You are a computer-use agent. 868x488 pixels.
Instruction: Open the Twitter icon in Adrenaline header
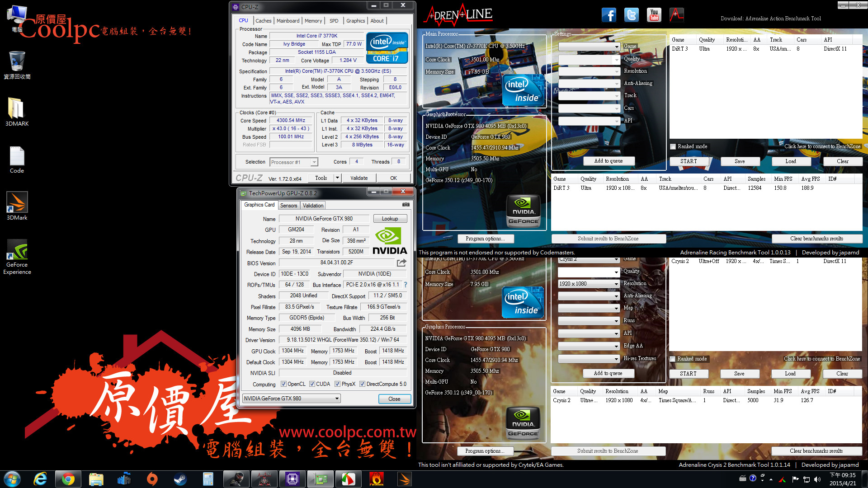[632, 15]
